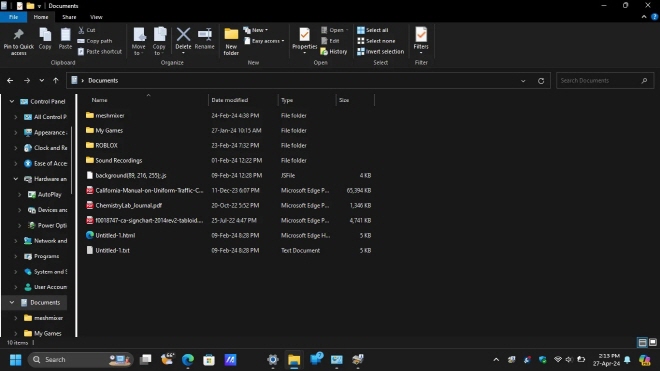Click the Rename icon in Organize group
This screenshot has width=660, height=371.
click(x=205, y=35)
